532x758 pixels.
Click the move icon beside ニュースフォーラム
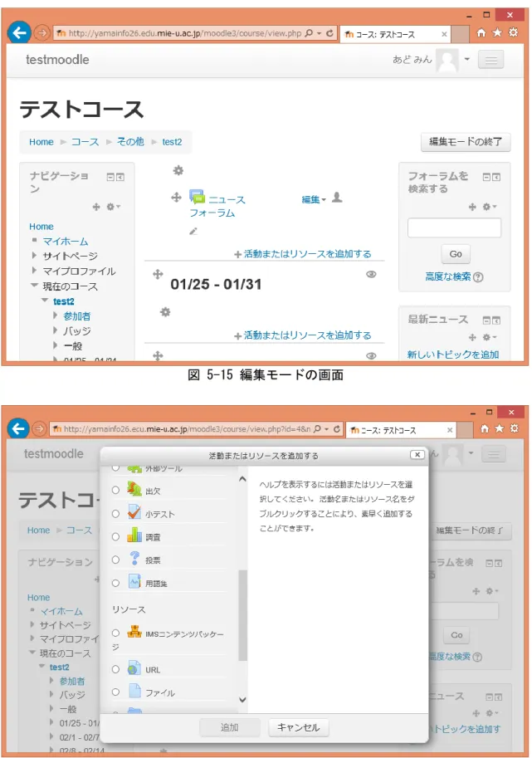pos(177,198)
